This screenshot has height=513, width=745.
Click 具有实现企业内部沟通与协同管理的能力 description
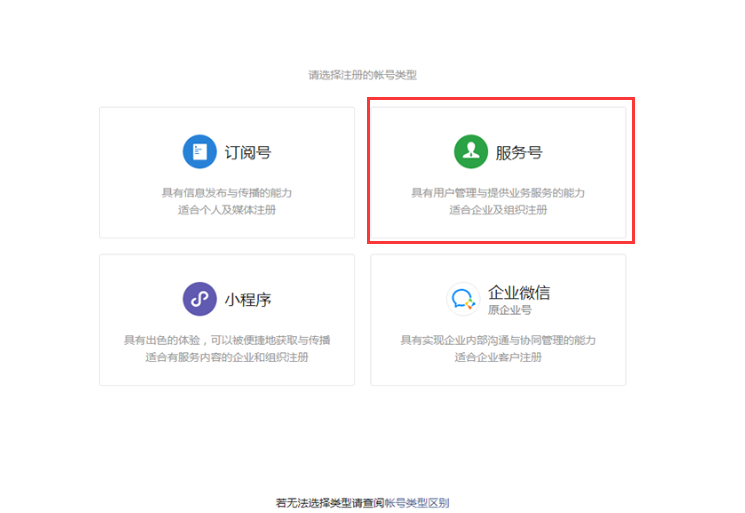tap(498, 340)
